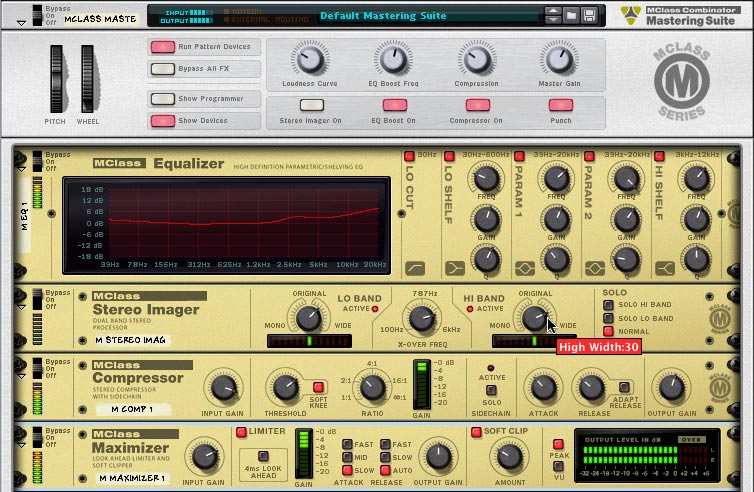Select the Default Mastering Suite patch name
This screenshot has height=492, width=754.
tap(383, 16)
